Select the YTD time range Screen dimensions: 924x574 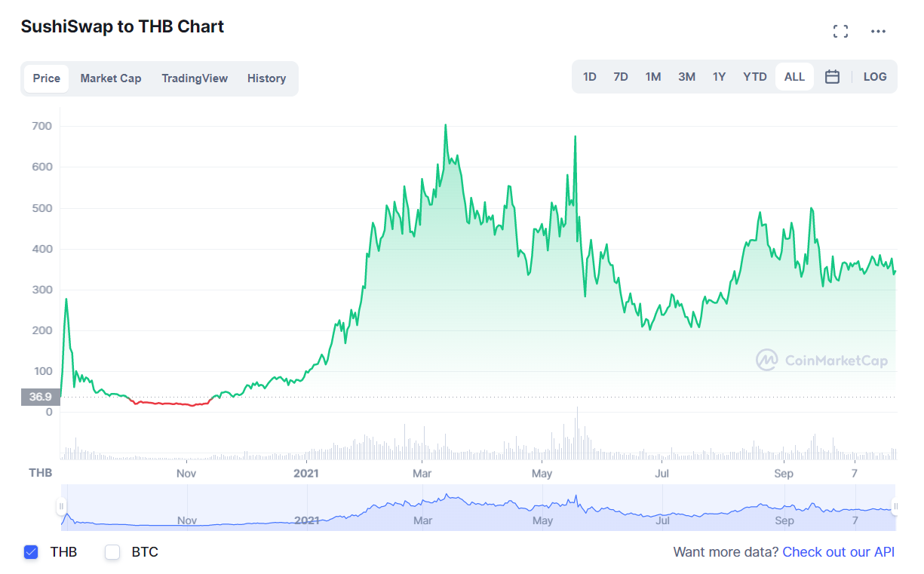tap(755, 76)
